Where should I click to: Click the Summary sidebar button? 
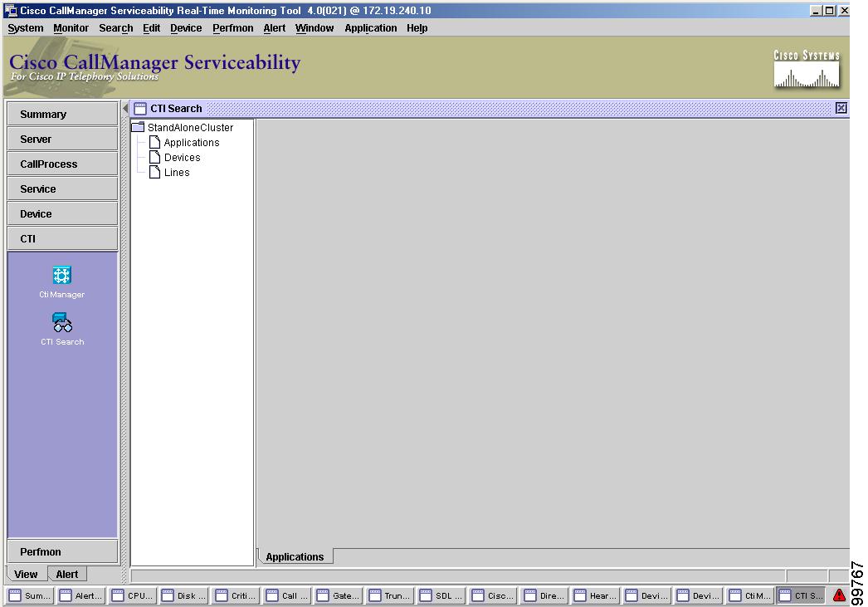pyautogui.click(x=62, y=114)
